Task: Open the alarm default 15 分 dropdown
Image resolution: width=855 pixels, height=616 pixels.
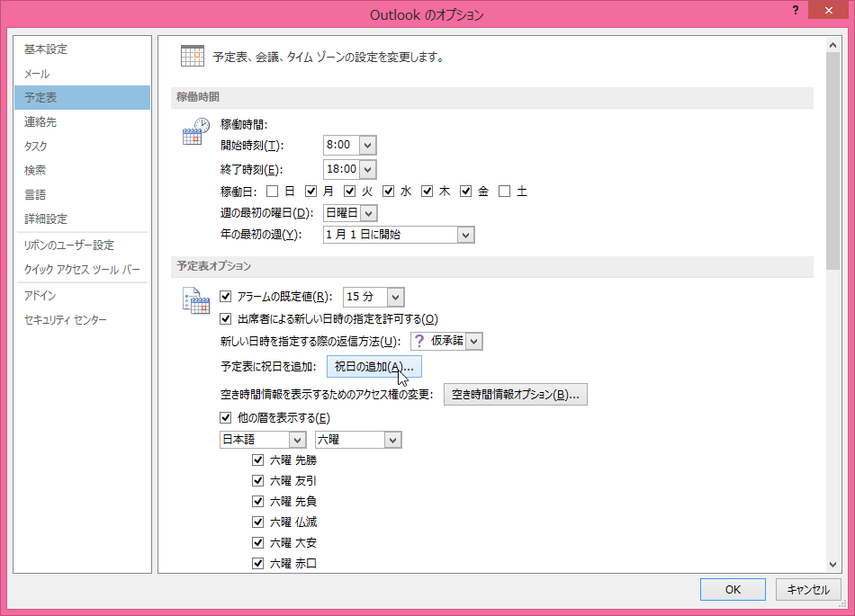Action: point(395,297)
